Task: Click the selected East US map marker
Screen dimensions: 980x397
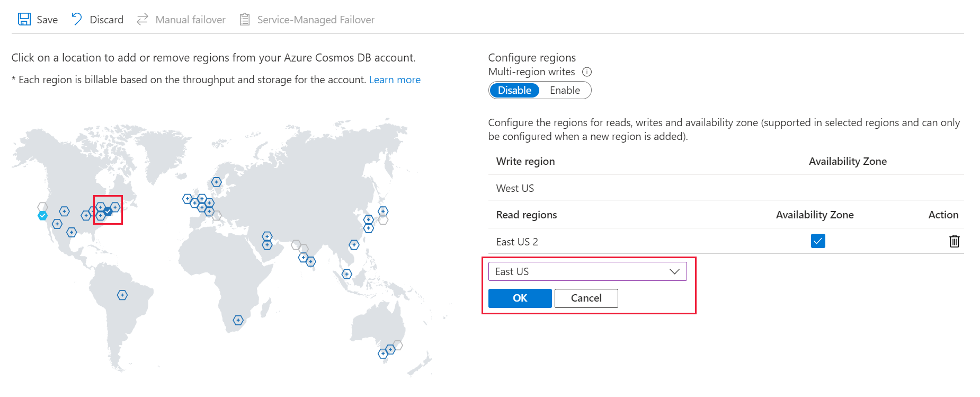Action: (x=108, y=211)
